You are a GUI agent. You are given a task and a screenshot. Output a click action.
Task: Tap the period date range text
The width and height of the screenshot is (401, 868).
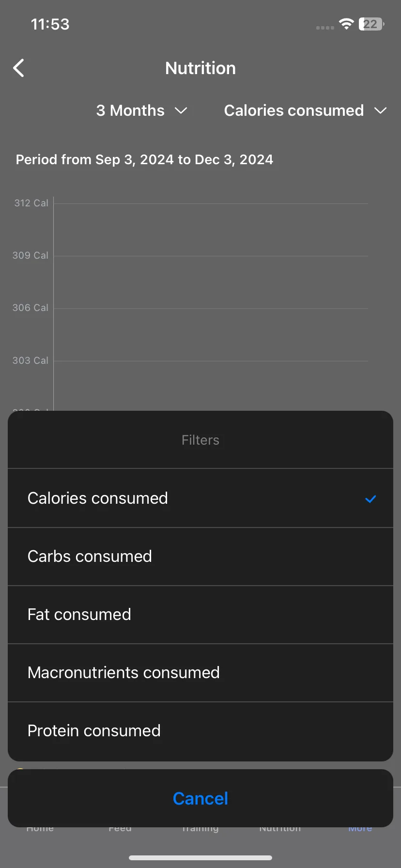(x=144, y=159)
